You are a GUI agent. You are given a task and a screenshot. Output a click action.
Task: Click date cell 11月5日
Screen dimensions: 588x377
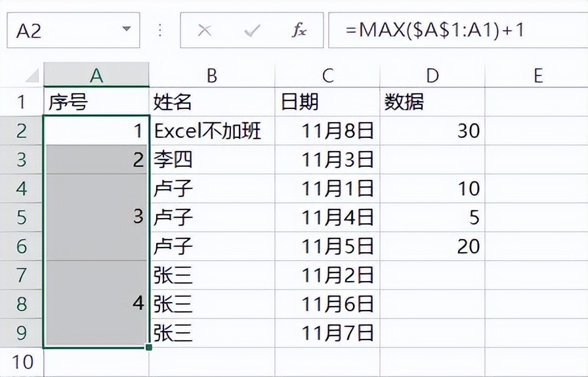coord(327,246)
